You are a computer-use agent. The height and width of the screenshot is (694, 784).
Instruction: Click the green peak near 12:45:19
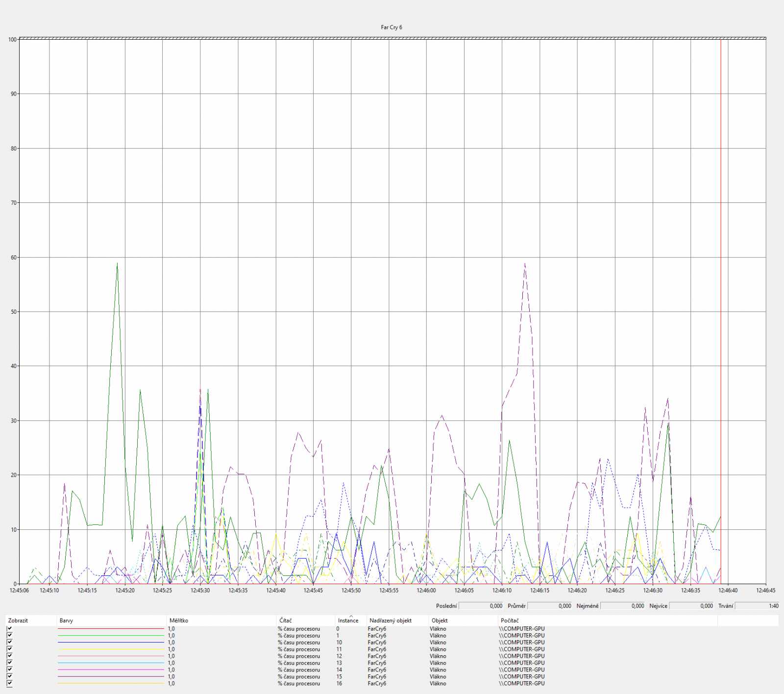pos(117,264)
